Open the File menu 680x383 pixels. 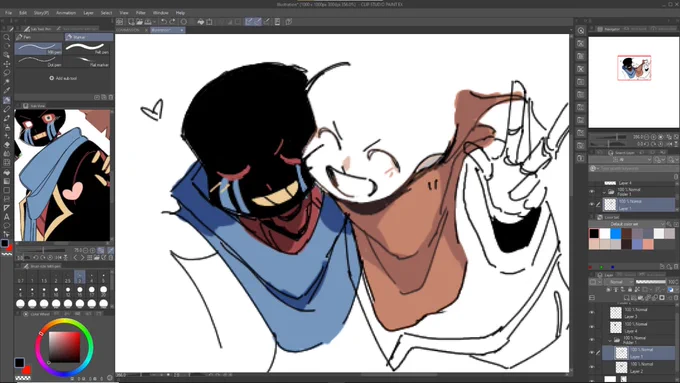(x=8, y=13)
